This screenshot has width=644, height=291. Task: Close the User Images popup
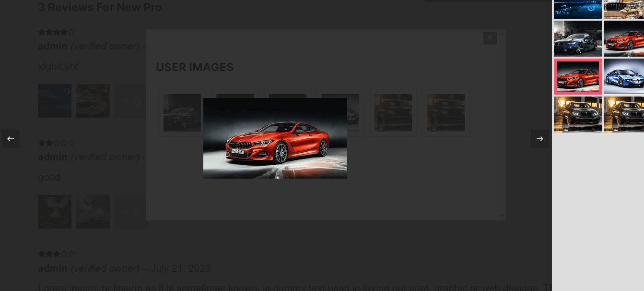tap(490, 38)
